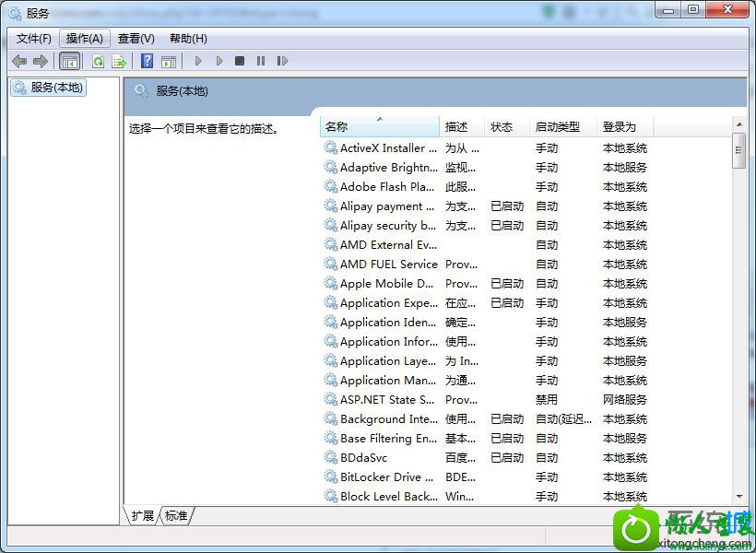Click the scrollbar up arrow
This screenshot has height=553, width=756.
739,124
